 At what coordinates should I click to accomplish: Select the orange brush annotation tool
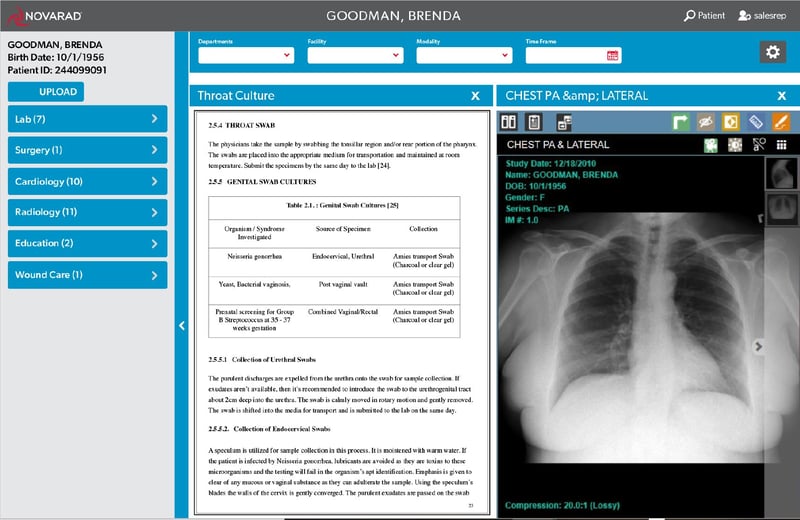781,122
